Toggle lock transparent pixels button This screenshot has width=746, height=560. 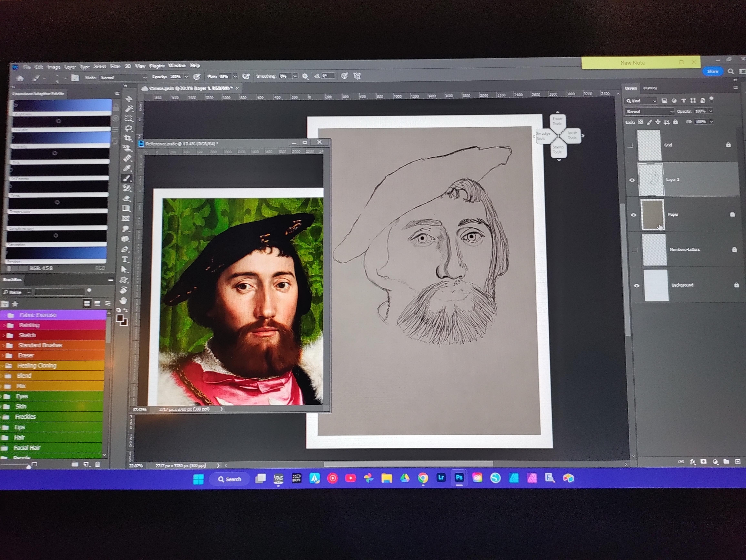[x=640, y=122]
